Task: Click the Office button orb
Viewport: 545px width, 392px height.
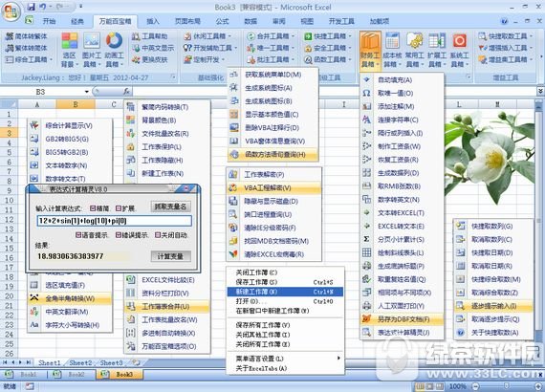Action: tap(11, 11)
